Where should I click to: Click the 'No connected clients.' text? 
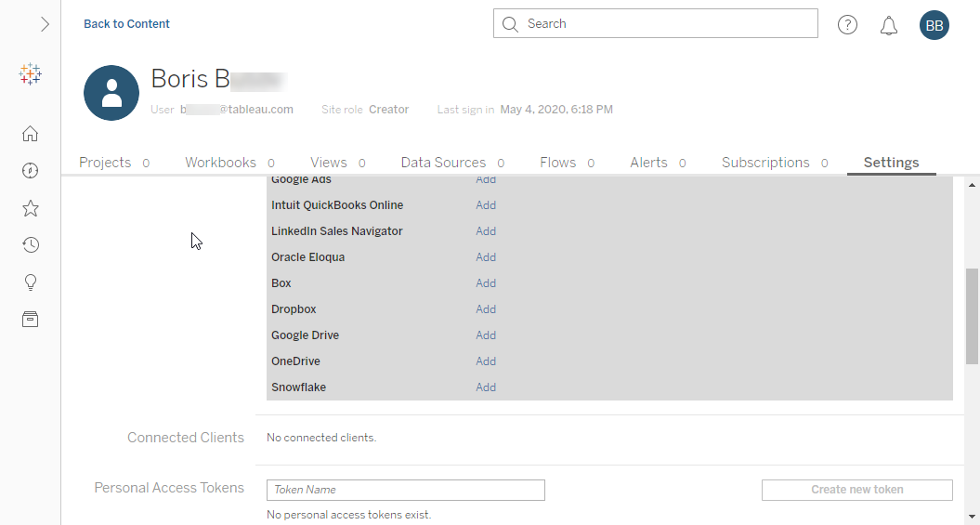tap(321, 438)
